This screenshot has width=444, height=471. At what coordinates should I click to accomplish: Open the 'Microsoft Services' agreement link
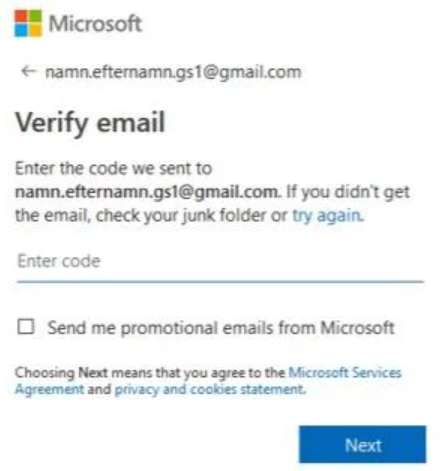tap(345, 372)
